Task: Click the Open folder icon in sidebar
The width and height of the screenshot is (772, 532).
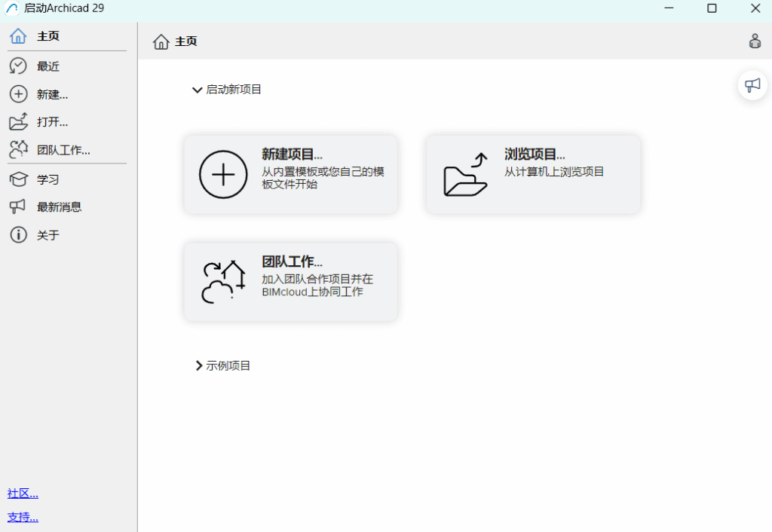Action: pyautogui.click(x=18, y=122)
